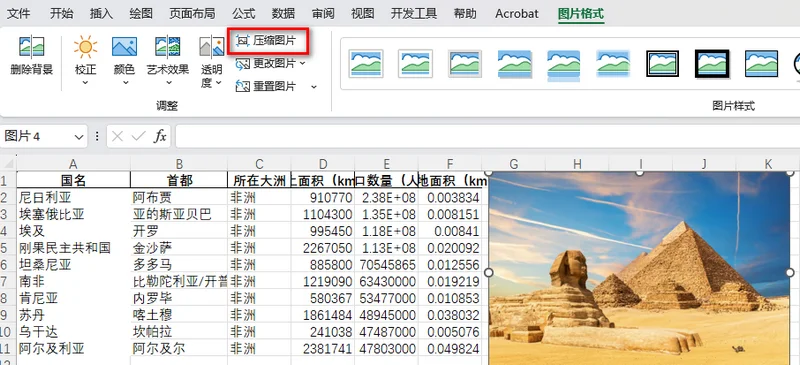The image size is (800, 365).
Task: Select cell with value 70545865
Action: click(x=386, y=265)
